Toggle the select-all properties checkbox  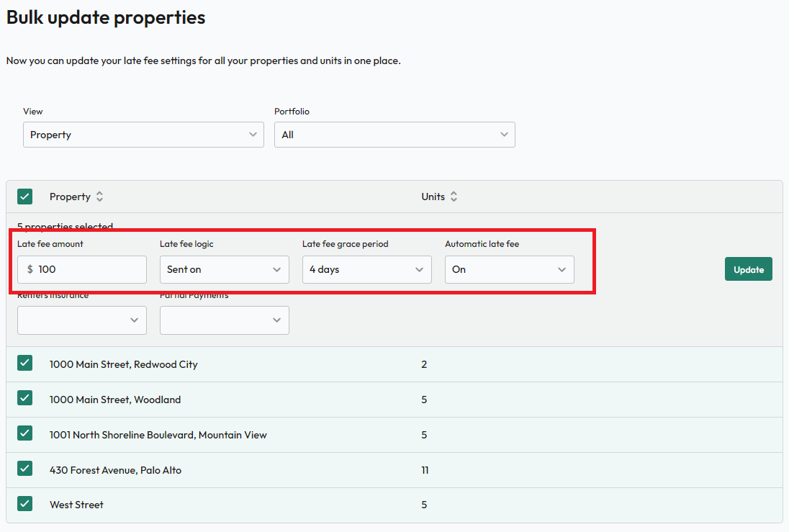24,197
